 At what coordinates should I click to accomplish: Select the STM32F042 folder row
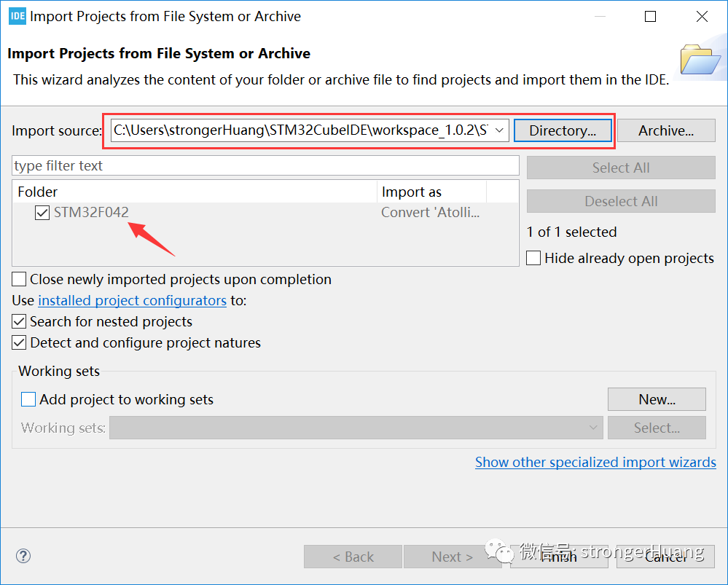coord(265,213)
